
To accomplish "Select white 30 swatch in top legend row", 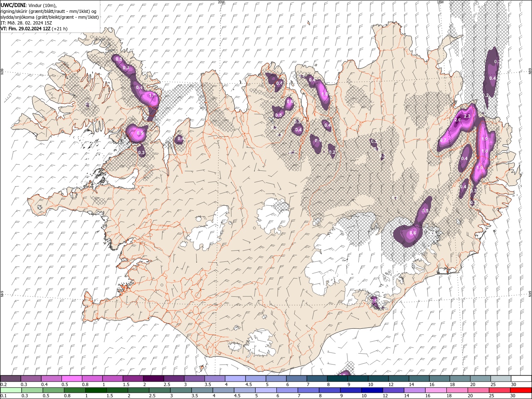I will point(521,379).
